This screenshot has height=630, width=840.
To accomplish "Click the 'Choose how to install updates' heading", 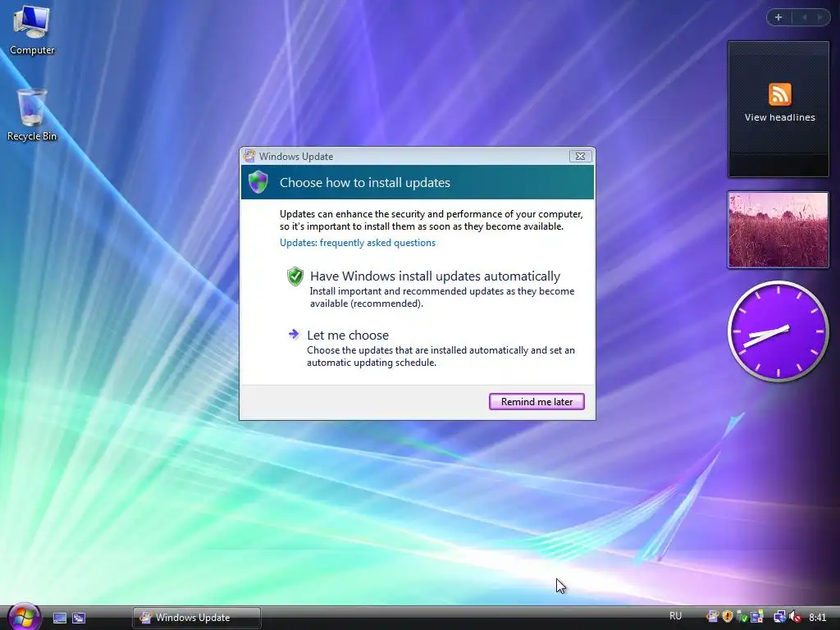I will (365, 182).
